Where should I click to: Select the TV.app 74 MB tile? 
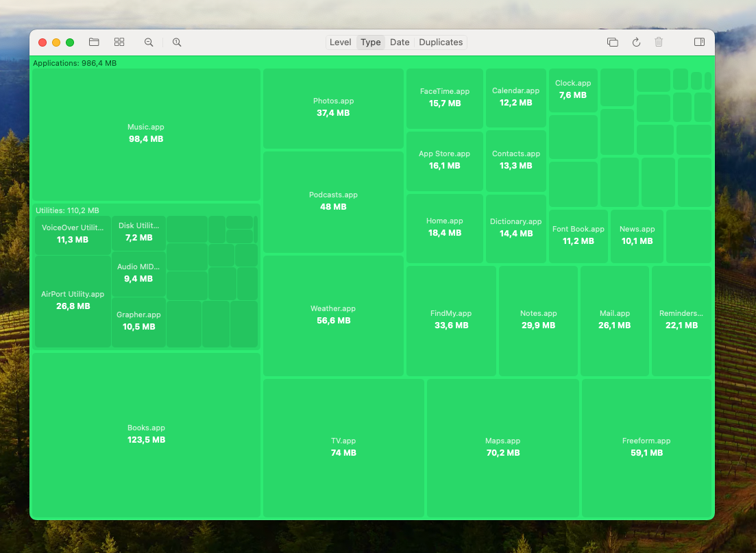coord(344,448)
